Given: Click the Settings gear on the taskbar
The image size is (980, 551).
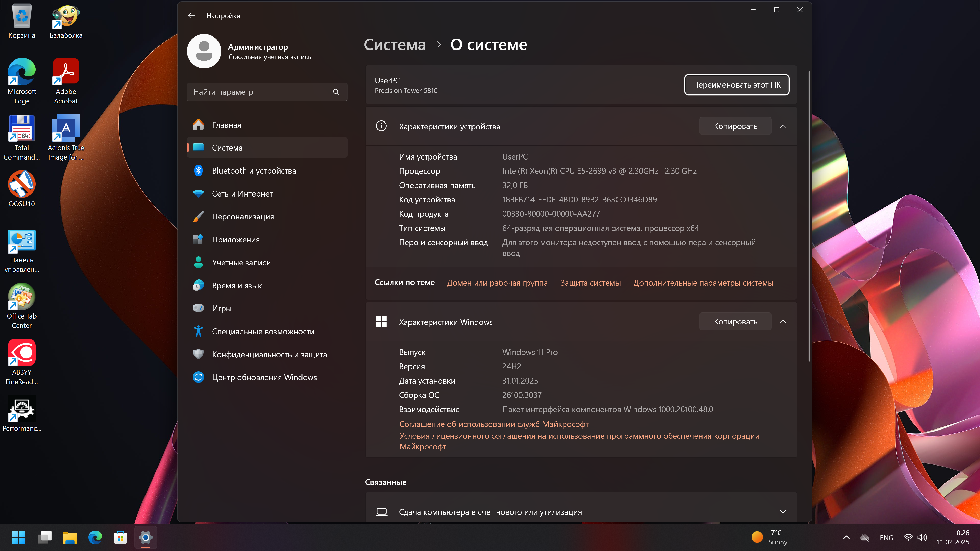Looking at the screenshot, I should (146, 537).
